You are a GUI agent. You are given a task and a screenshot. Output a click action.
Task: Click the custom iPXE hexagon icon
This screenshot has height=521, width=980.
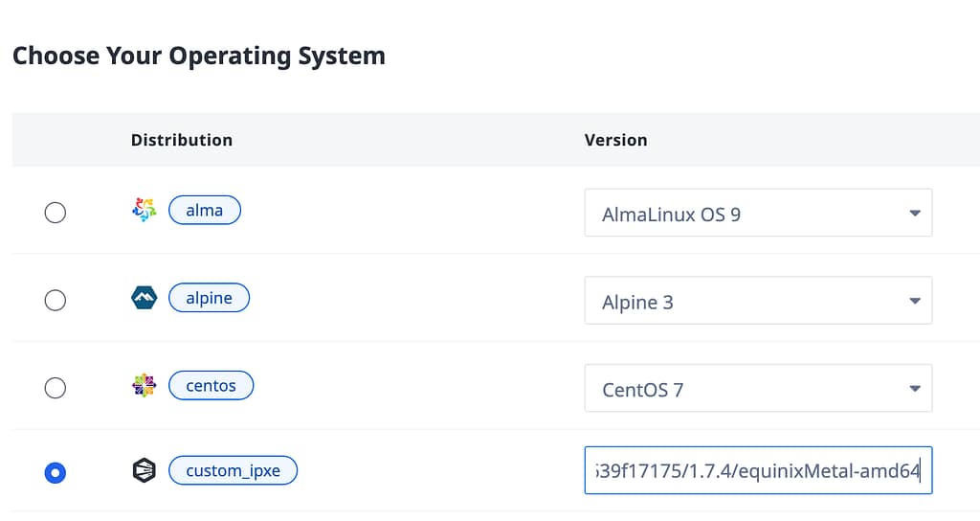(x=144, y=471)
